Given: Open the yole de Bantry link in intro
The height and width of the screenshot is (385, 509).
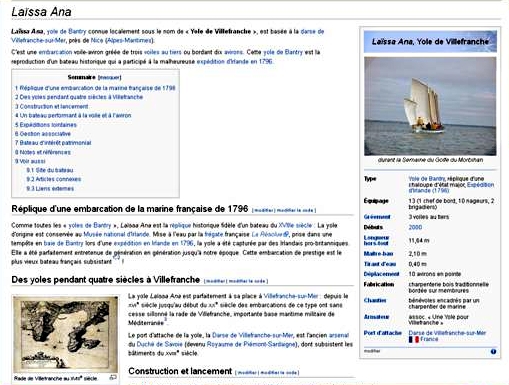Looking at the screenshot, I should point(66,31).
